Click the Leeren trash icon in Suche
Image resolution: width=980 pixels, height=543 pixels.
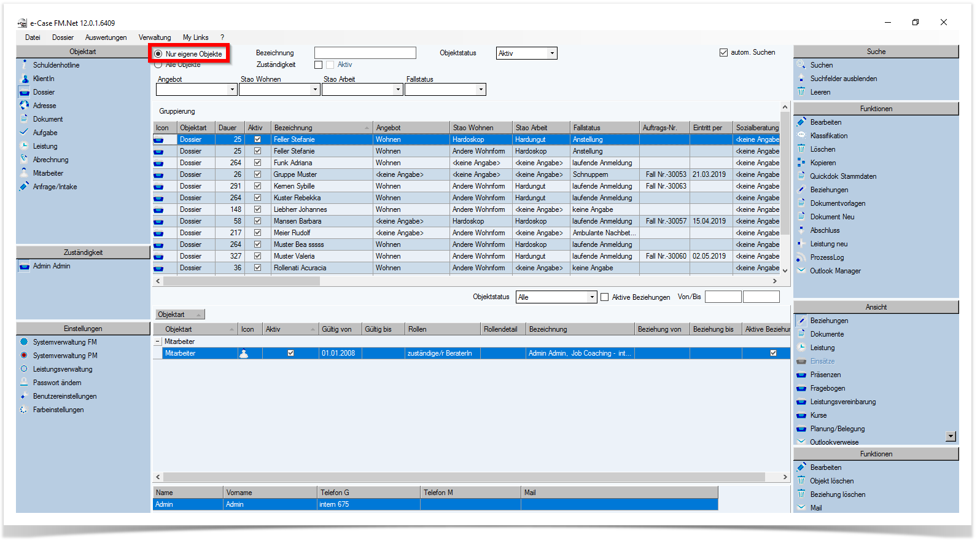click(801, 92)
